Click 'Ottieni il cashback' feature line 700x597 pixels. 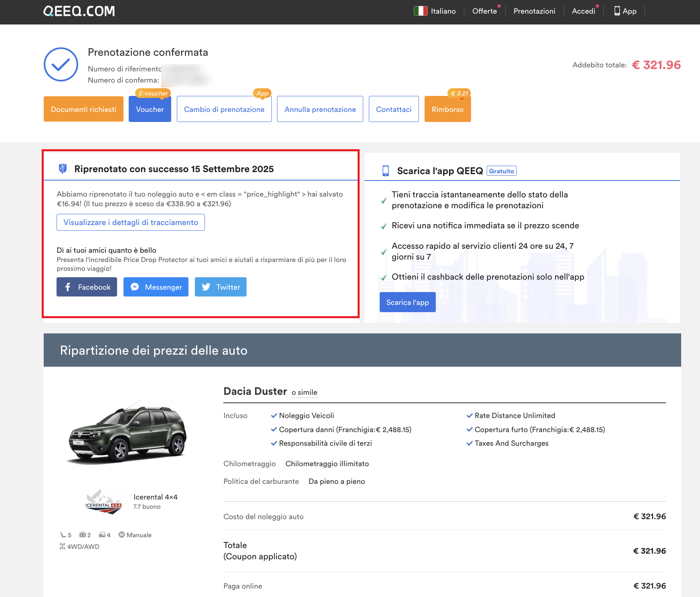click(x=488, y=277)
